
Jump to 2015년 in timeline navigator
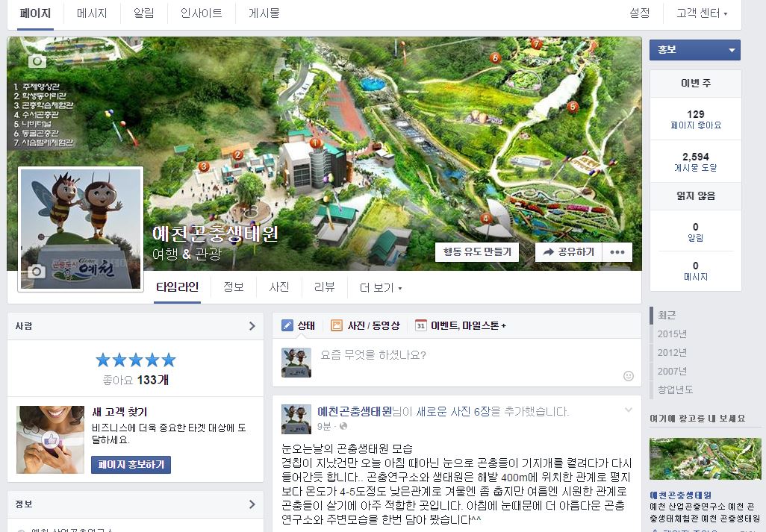pyautogui.click(x=672, y=334)
